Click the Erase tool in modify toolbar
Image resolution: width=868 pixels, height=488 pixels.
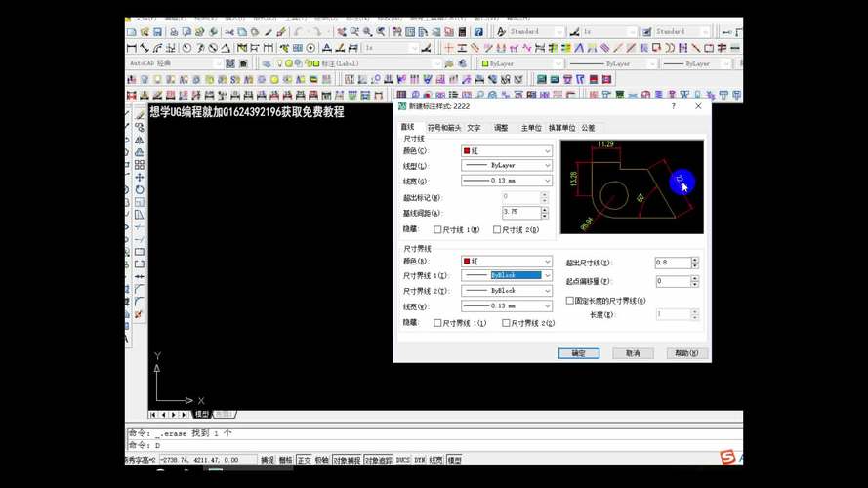140,114
